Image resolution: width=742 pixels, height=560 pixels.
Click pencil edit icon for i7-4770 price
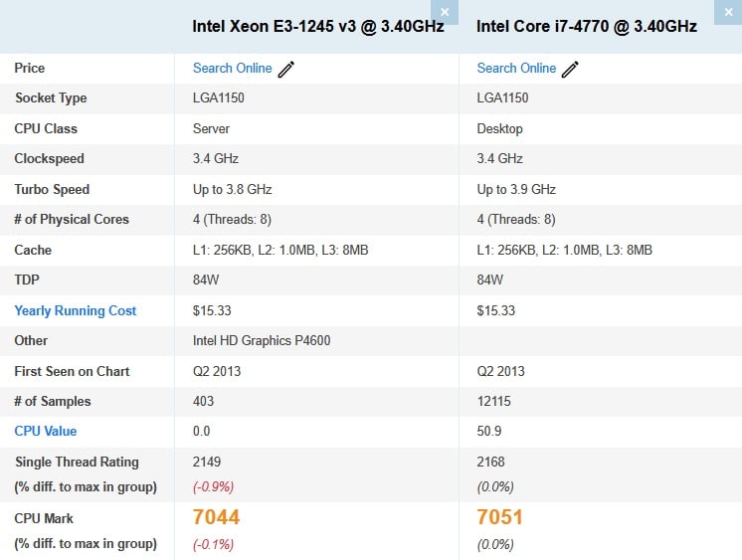pos(570,69)
